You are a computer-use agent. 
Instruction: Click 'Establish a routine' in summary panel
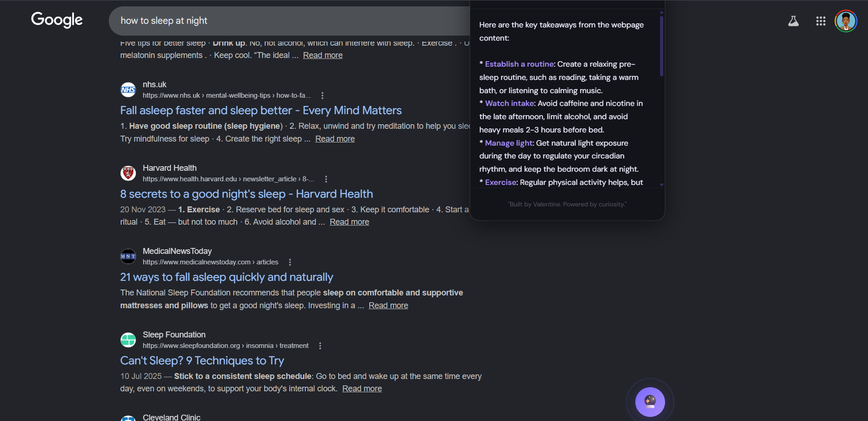tap(519, 64)
